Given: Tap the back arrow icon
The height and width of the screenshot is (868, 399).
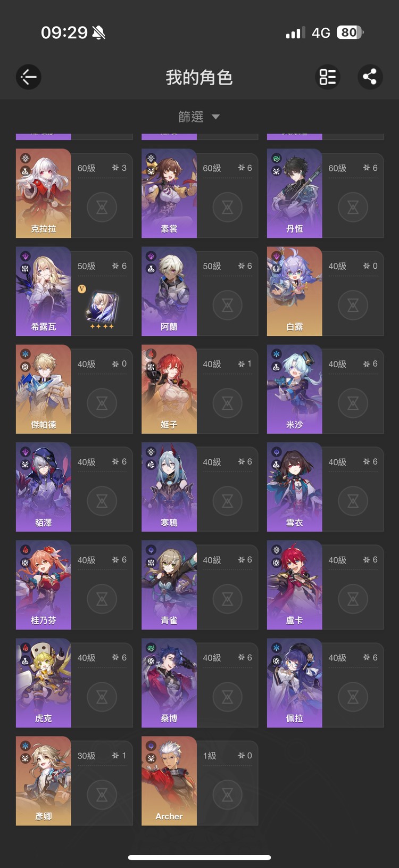Looking at the screenshot, I should point(29,77).
